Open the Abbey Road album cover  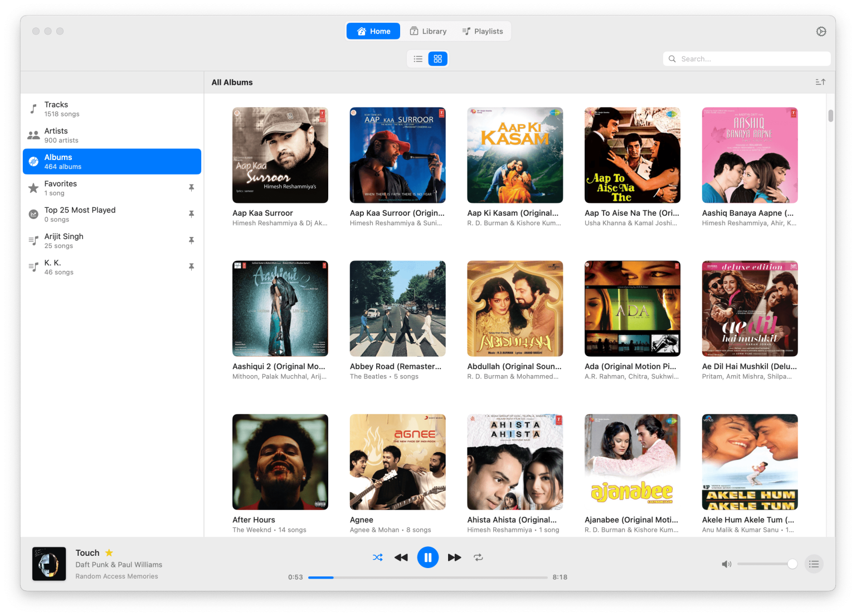(397, 308)
